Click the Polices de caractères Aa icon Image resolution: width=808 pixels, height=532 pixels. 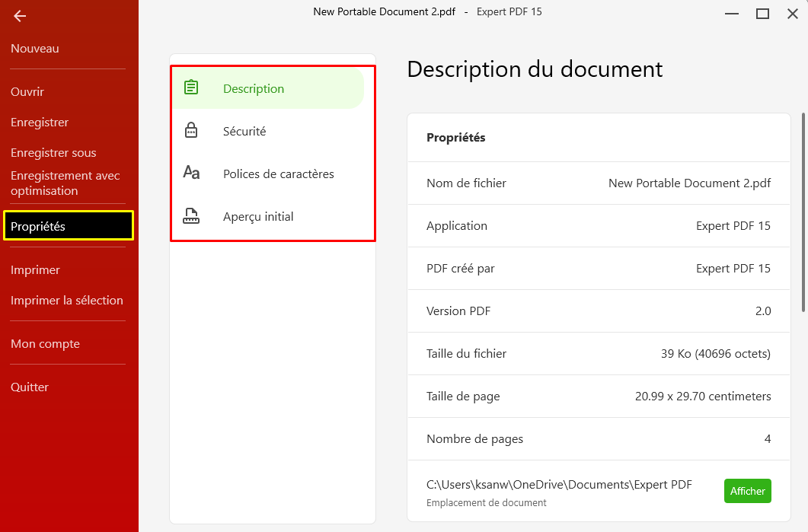point(191,172)
